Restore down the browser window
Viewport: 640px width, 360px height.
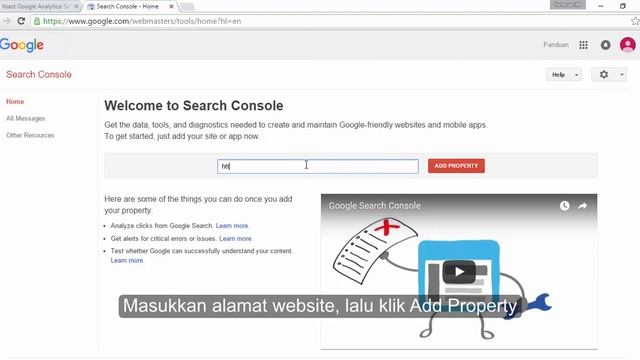click(x=623, y=6)
